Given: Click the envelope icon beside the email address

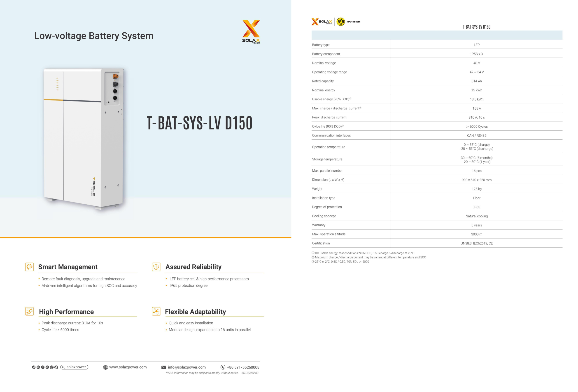Looking at the screenshot, I should pyautogui.click(x=164, y=367).
